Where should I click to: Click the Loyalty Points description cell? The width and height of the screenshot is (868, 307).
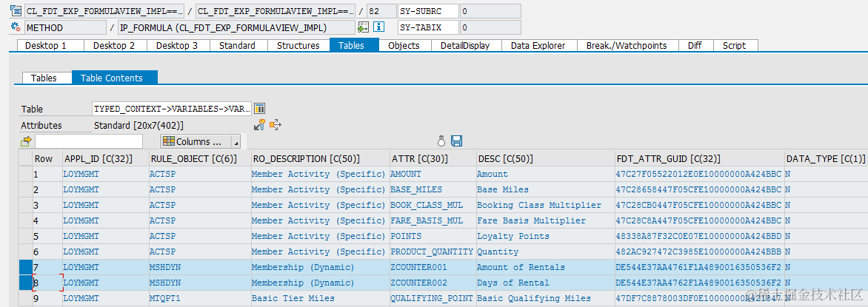(x=546, y=236)
